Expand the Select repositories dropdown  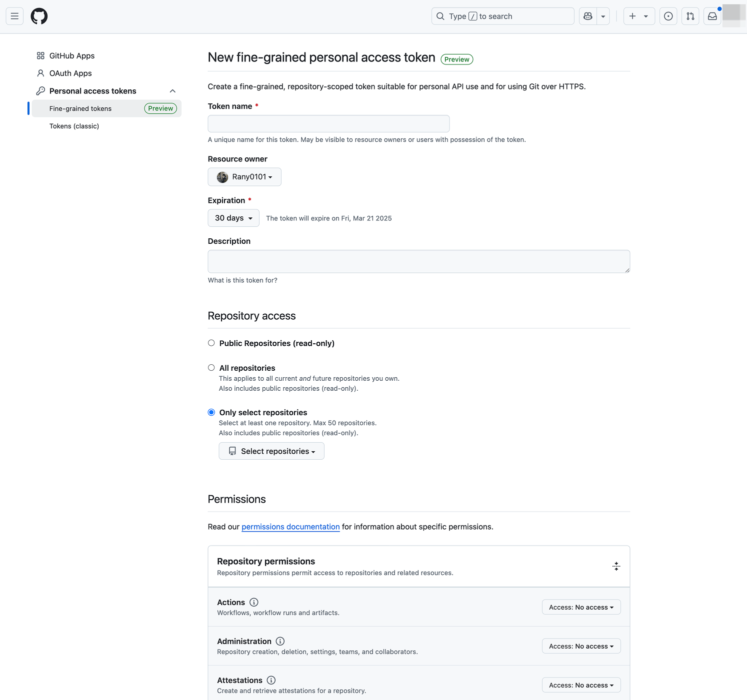[271, 451]
